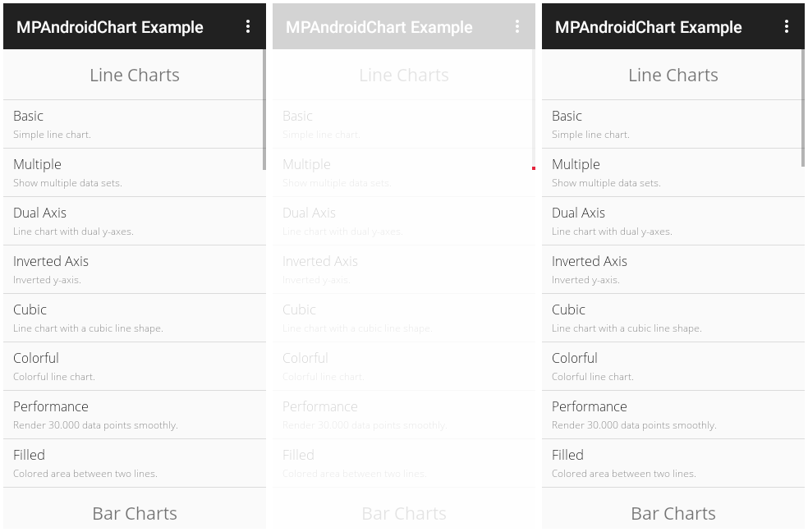Image resolution: width=808 pixels, height=532 pixels.
Task: Click faded Inverted Axis item in middle panel
Action: (401, 269)
